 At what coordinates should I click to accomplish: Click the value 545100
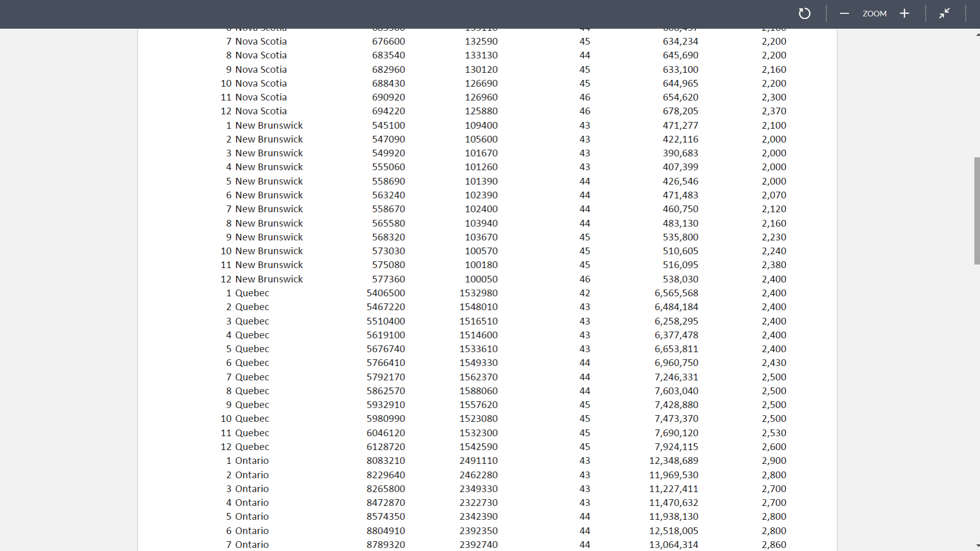[389, 126]
